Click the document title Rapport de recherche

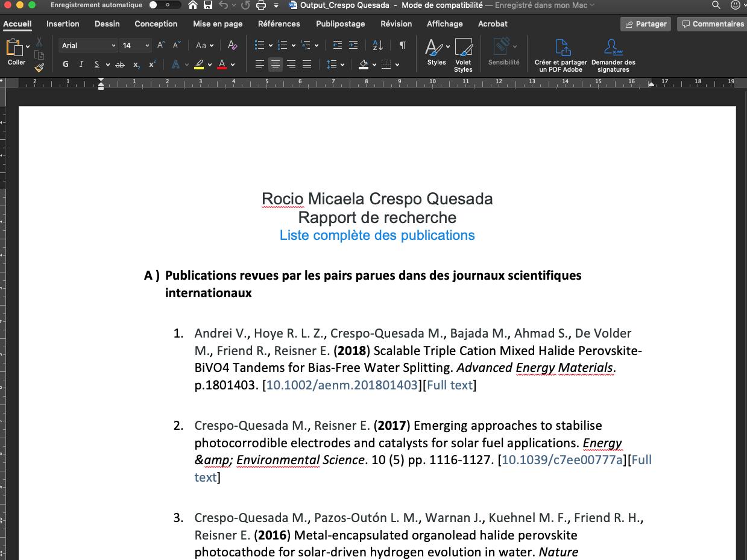click(377, 218)
